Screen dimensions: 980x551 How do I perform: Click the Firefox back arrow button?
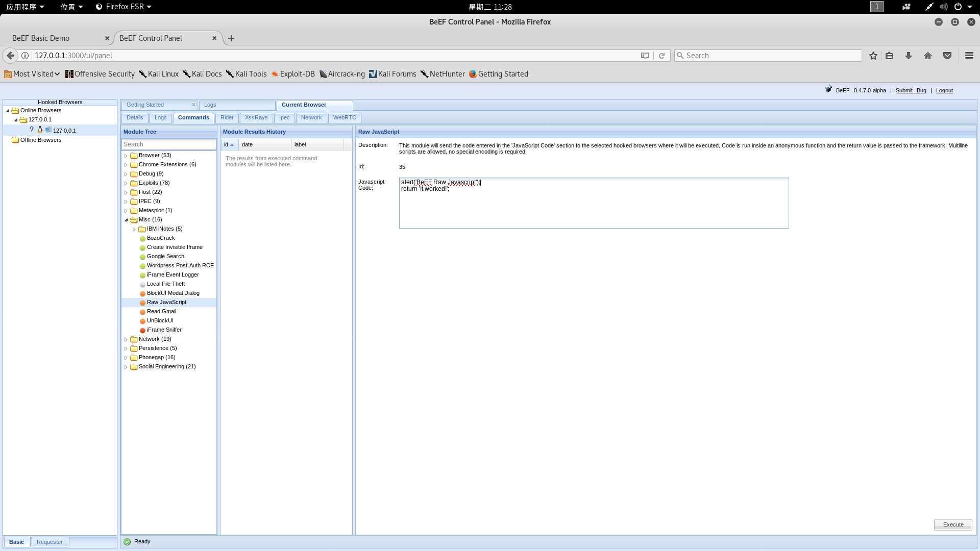click(10, 56)
